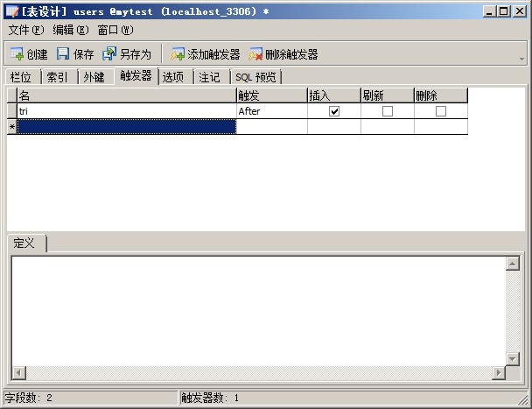Choose 另存为 (save as) icon

pos(109,54)
